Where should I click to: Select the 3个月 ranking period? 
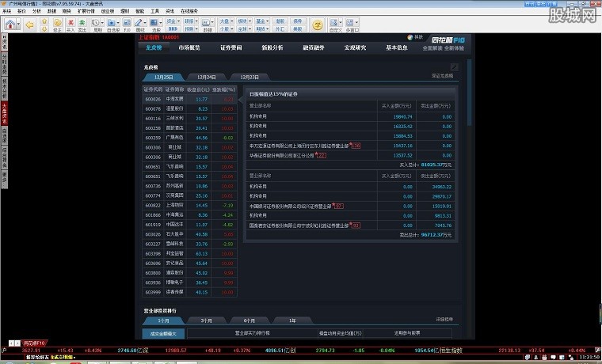[206, 320]
